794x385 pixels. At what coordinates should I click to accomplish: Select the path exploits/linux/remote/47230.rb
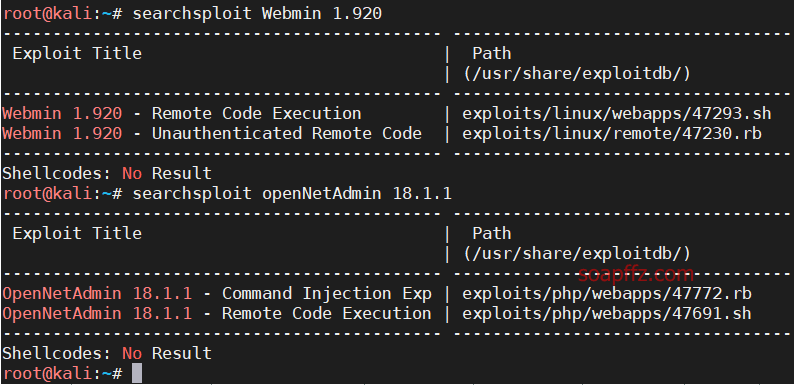612,134
